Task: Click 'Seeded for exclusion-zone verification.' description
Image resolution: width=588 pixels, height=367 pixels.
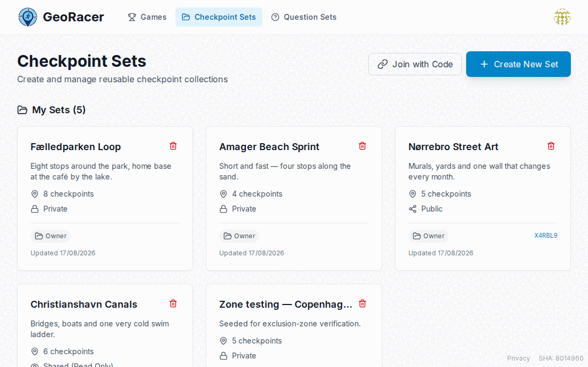Action: (x=290, y=324)
